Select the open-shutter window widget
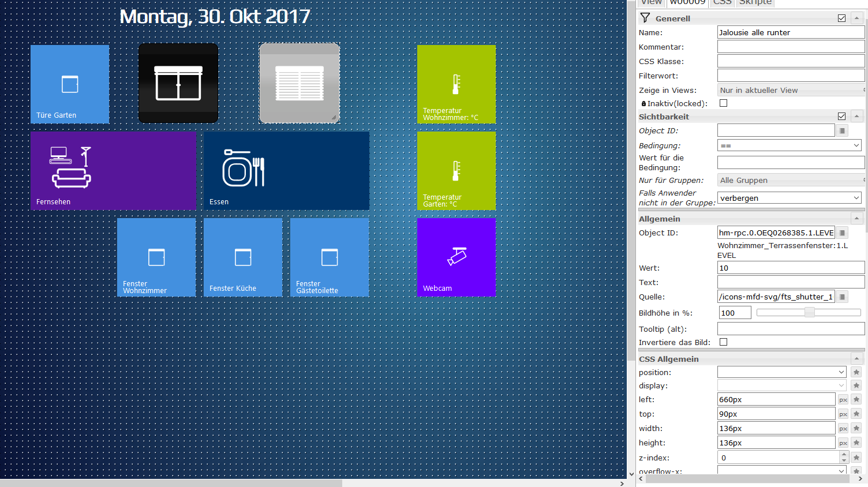 pyautogui.click(x=178, y=83)
